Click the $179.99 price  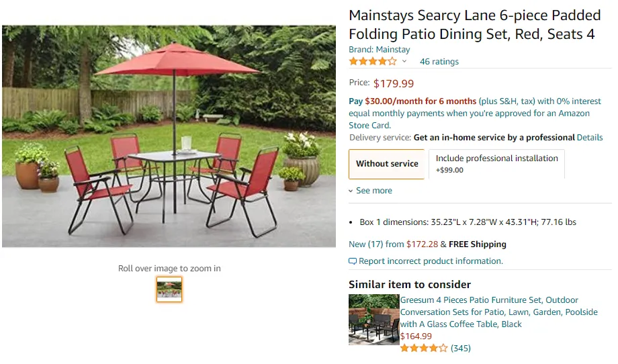[394, 84]
